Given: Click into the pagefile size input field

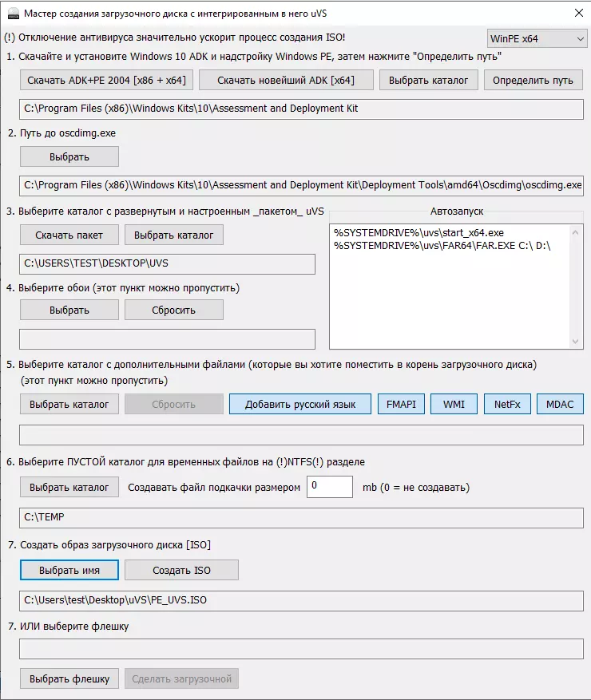Looking at the screenshot, I should (330, 487).
